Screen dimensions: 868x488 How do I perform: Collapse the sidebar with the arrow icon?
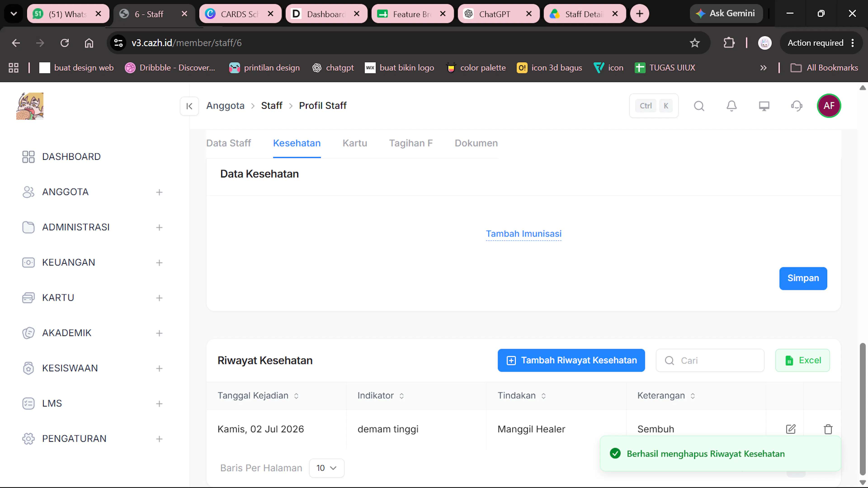point(189,106)
